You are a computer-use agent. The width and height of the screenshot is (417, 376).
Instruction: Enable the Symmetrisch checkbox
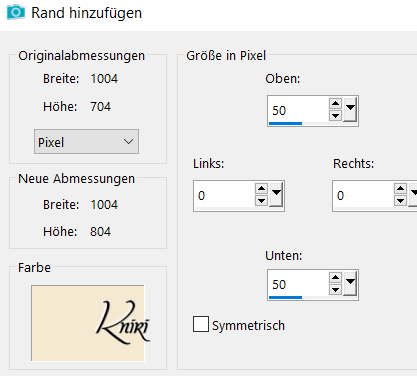click(x=201, y=324)
